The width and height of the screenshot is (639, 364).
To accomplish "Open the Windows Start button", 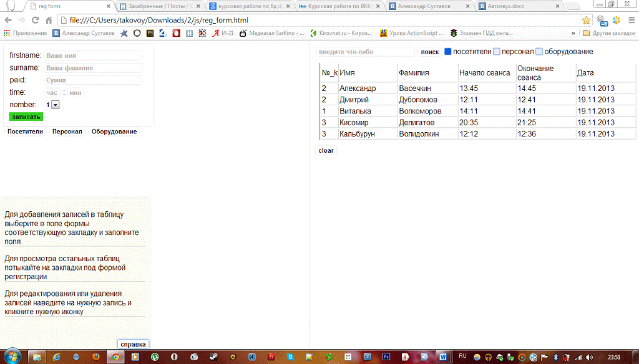I will point(12,357).
